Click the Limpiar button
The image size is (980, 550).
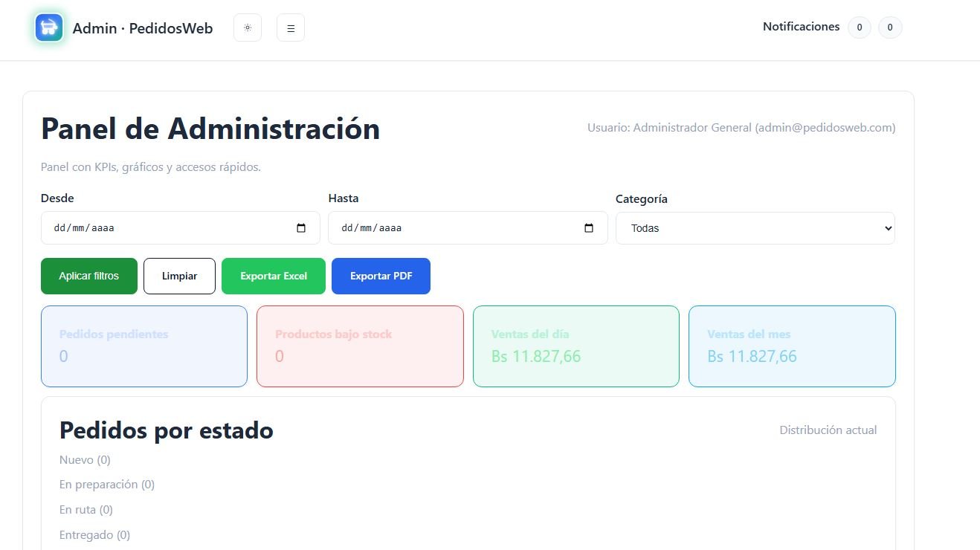(x=179, y=276)
